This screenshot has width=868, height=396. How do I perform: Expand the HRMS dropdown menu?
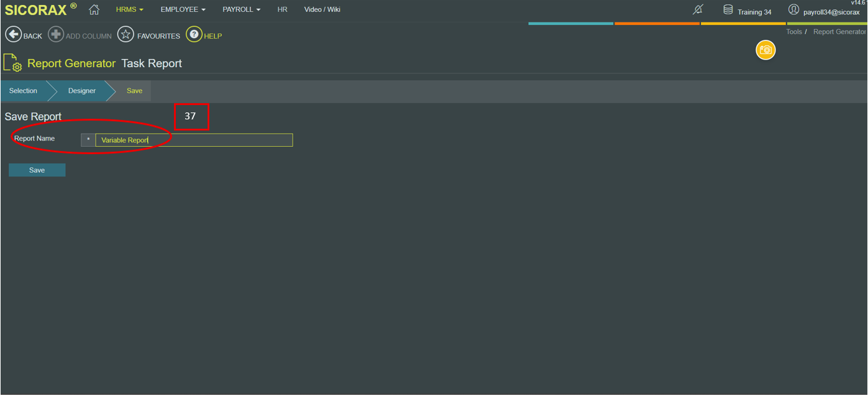point(129,9)
